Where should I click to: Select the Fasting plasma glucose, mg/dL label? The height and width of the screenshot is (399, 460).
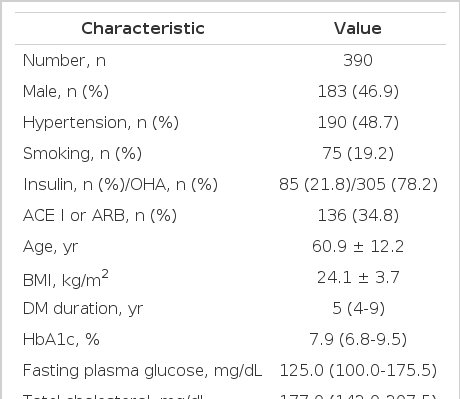click(142, 371)
